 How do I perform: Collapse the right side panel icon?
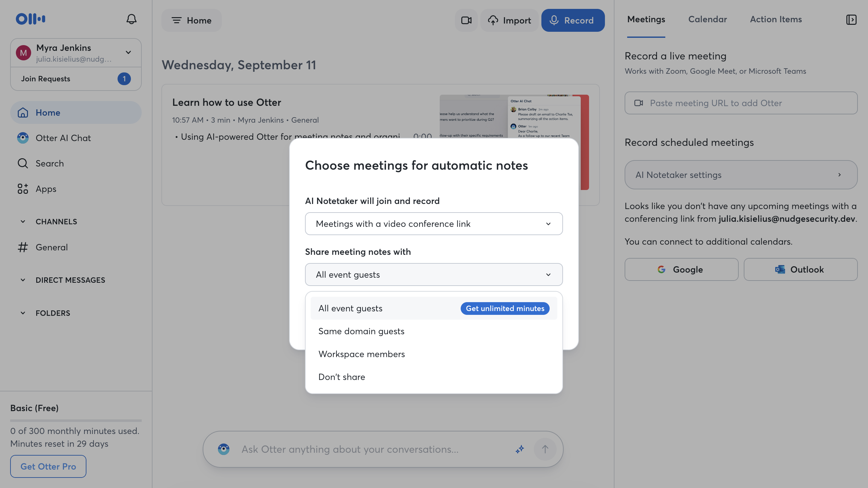tap(851, 20)
